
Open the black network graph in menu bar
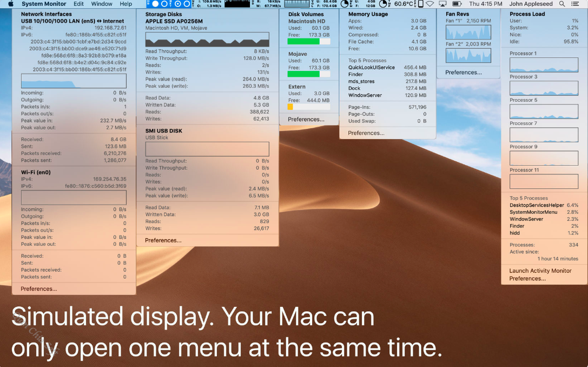point(237,4)
